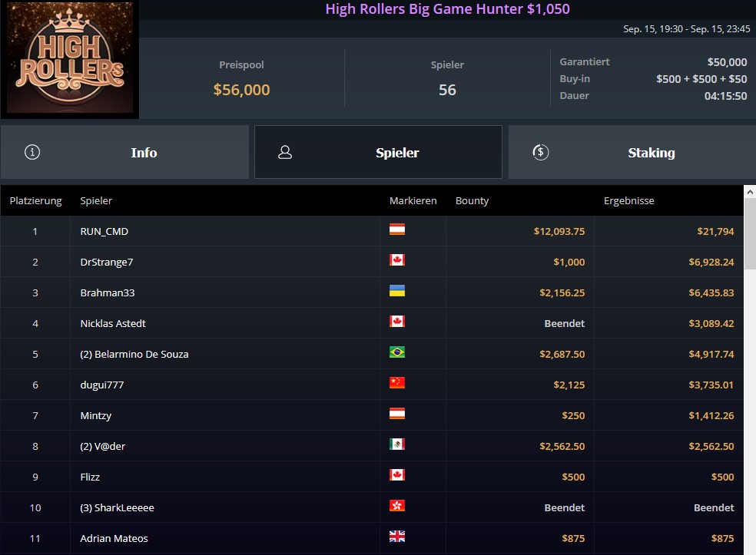Click the High Rollers logo thumbnail
The width and height of the screenshot is (756, 555).
tap(70, 58)
